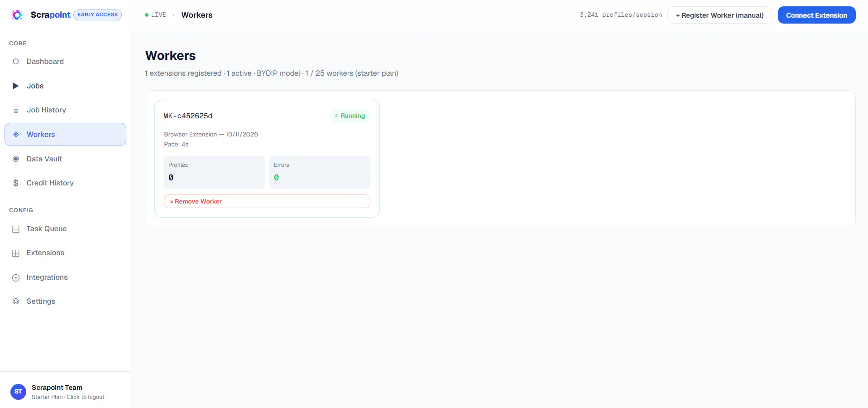Click Browser Extension — 10/11/2026 text
868x408 pixels.
(x=211, y=135)
